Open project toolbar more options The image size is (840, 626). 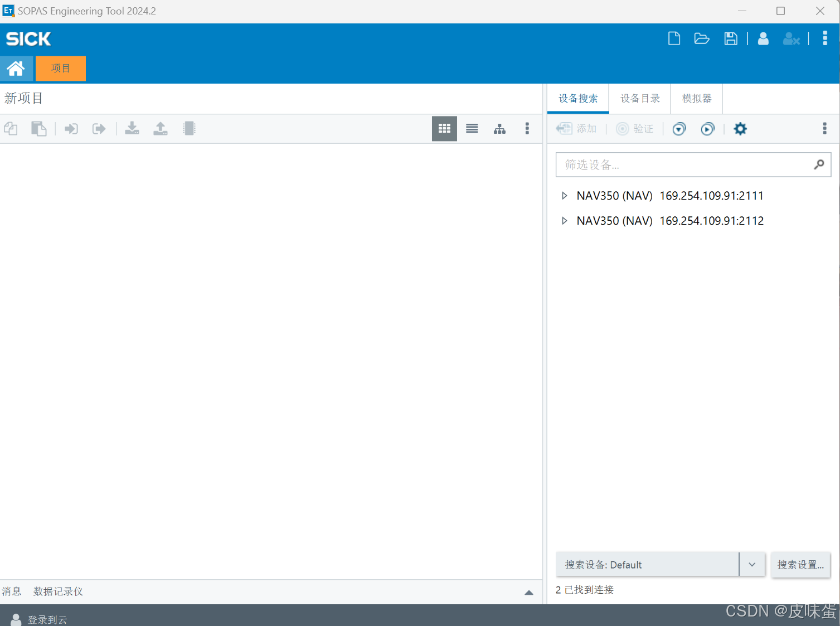527,129
